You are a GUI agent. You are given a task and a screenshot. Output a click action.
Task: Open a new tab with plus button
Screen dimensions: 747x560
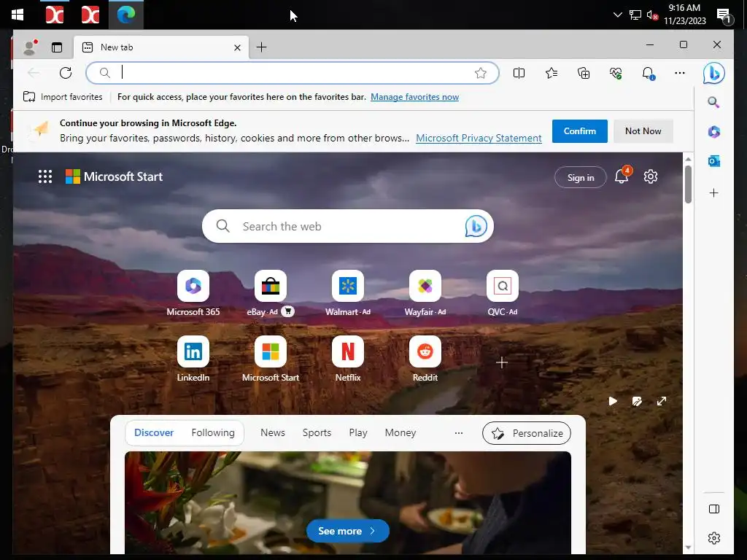[262, 47]
